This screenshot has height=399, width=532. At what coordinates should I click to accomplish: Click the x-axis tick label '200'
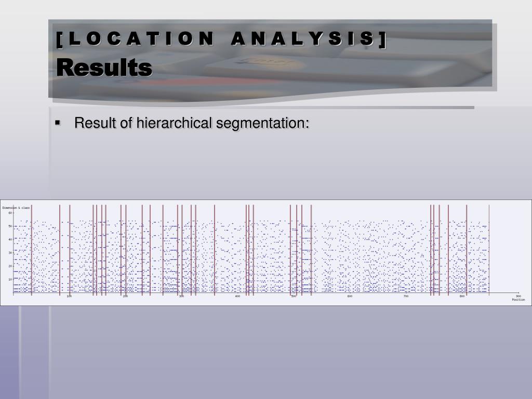(x=126, y=296)
